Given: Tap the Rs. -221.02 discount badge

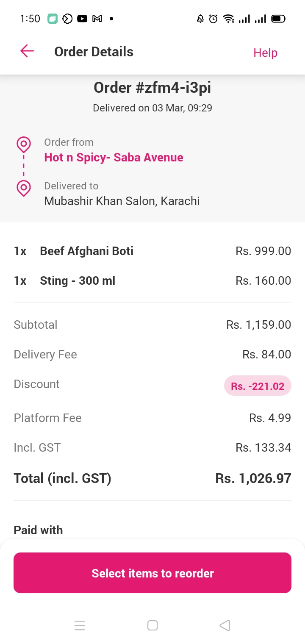Looking at the screenshot, I should (x=258, y=386).
